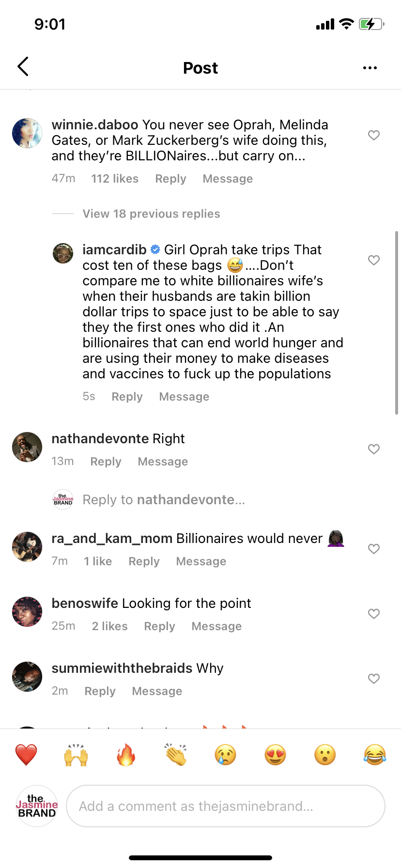The width and height of the screenshot is (401, 868).
Task: Like benoswife's comment with the heart
Action: pyautogui.click(x=373, y=614)
